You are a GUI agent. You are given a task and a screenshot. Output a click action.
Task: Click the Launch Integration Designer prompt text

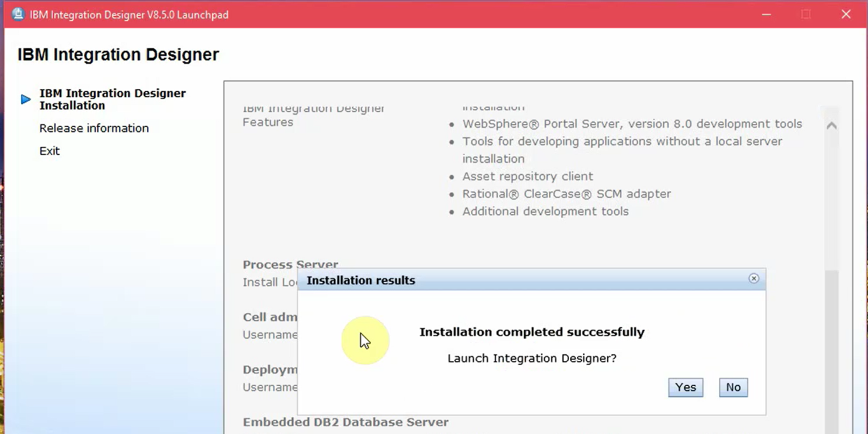[x=532, y=358]
